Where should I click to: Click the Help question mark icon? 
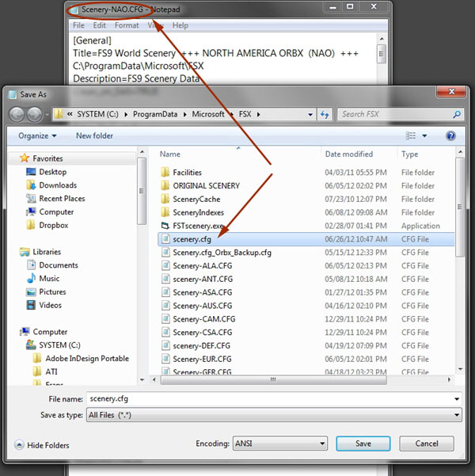click(450, 136)
